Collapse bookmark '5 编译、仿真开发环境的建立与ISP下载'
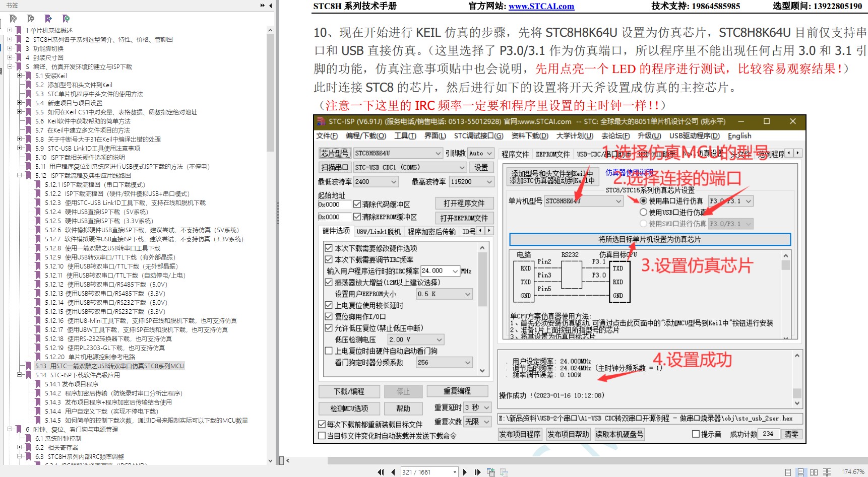 click(10, 66)
